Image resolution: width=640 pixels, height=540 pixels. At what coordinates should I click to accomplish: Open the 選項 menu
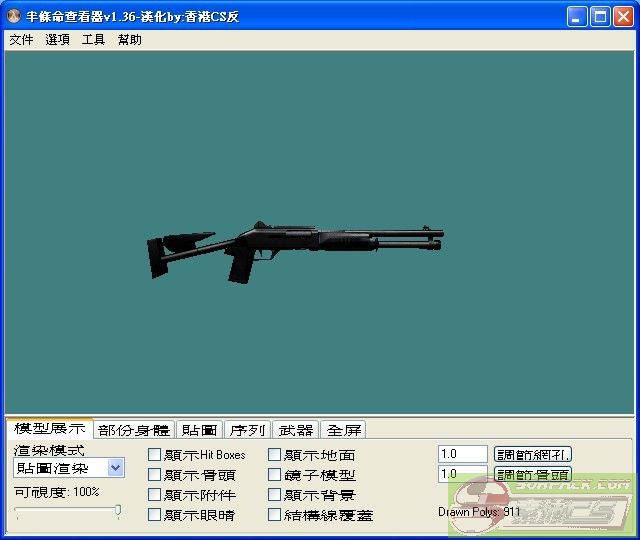57,40
